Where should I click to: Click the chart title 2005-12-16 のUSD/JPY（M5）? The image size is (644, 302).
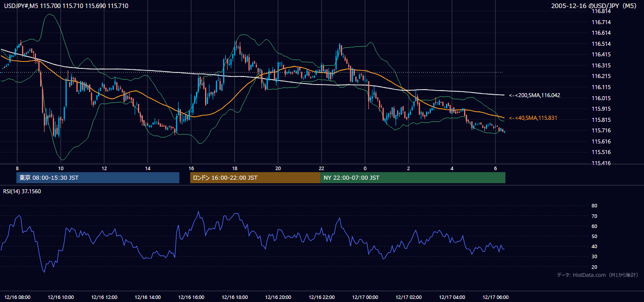[595, 6]
